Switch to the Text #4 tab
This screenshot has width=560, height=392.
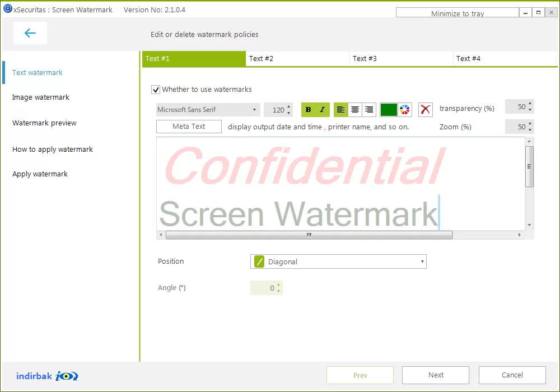[505, 59]
